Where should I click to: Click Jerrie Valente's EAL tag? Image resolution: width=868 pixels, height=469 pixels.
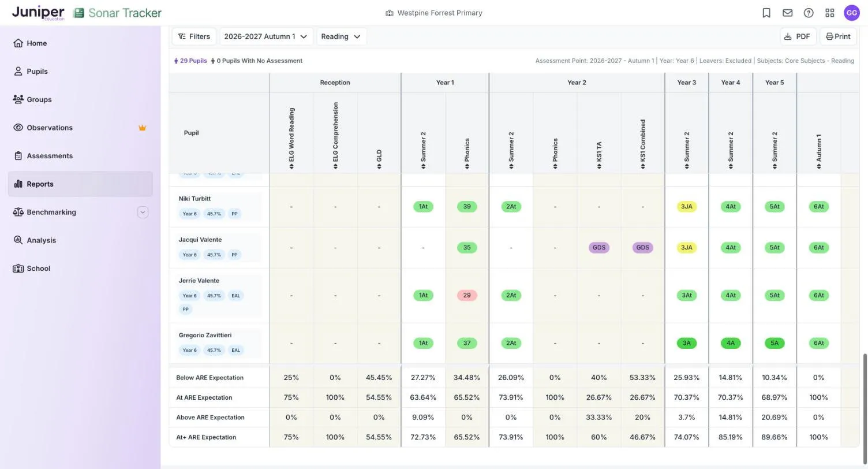235,296
